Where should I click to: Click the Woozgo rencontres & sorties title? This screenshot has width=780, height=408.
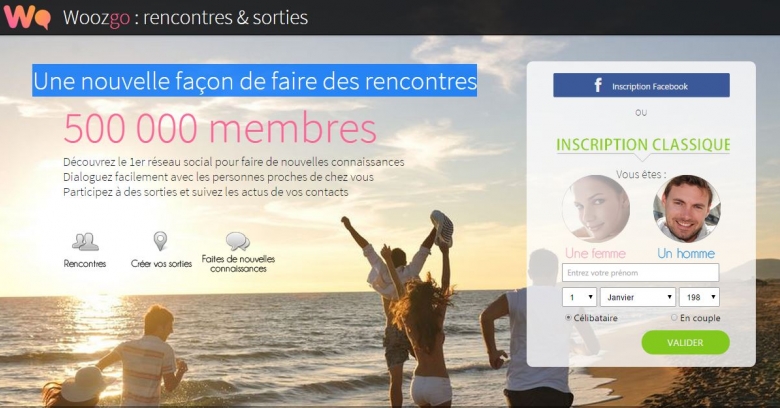[x=185, y=18]
